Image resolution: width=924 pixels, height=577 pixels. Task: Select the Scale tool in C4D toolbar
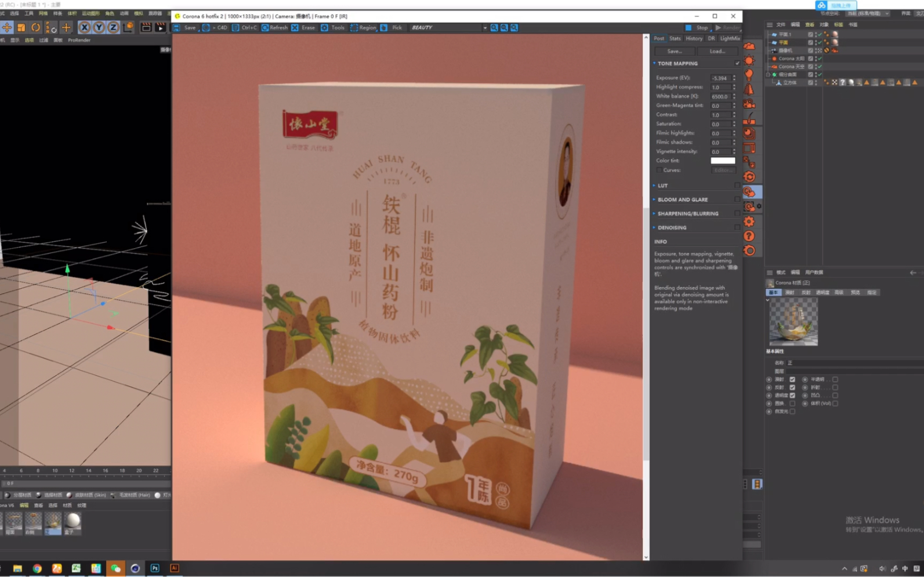click(21, 27)
